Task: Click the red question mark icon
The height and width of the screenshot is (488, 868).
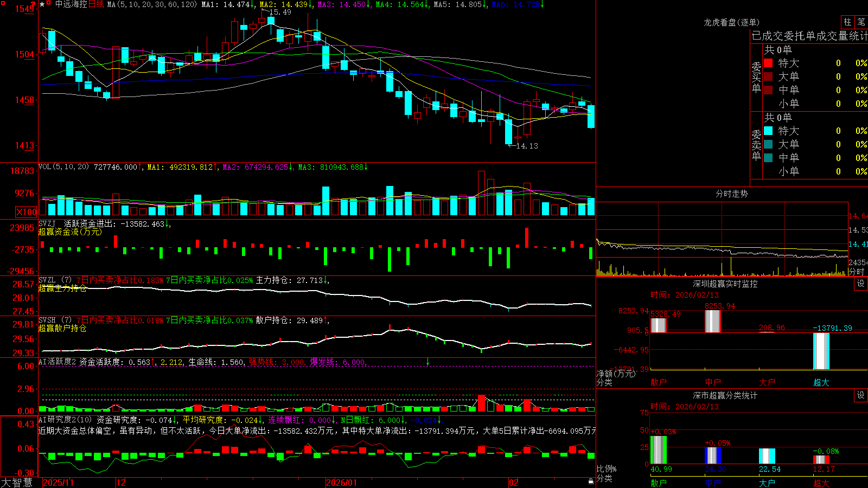Action: [x=34, y=4]
